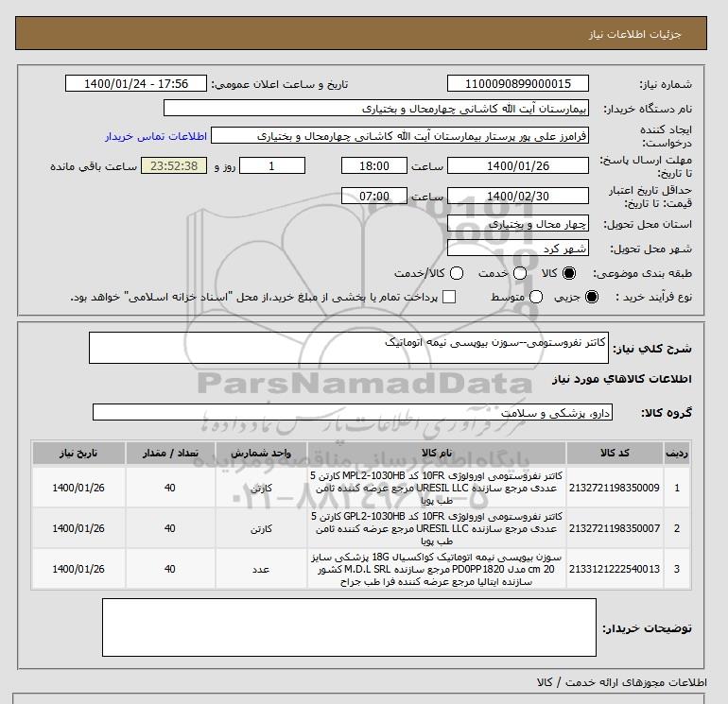The height and width of the screenshot is (704, 728).
Task: Click the validity time field 07:00
Action: click(374, 196)
